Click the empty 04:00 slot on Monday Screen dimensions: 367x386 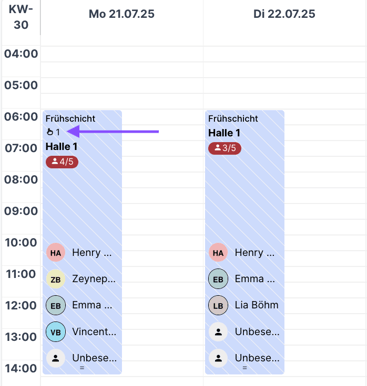pyautogui.click(x=122, y=54)
